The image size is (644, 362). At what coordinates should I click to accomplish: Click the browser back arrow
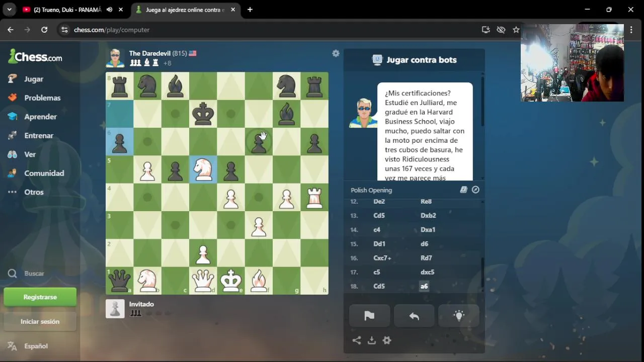pos(11,30)
